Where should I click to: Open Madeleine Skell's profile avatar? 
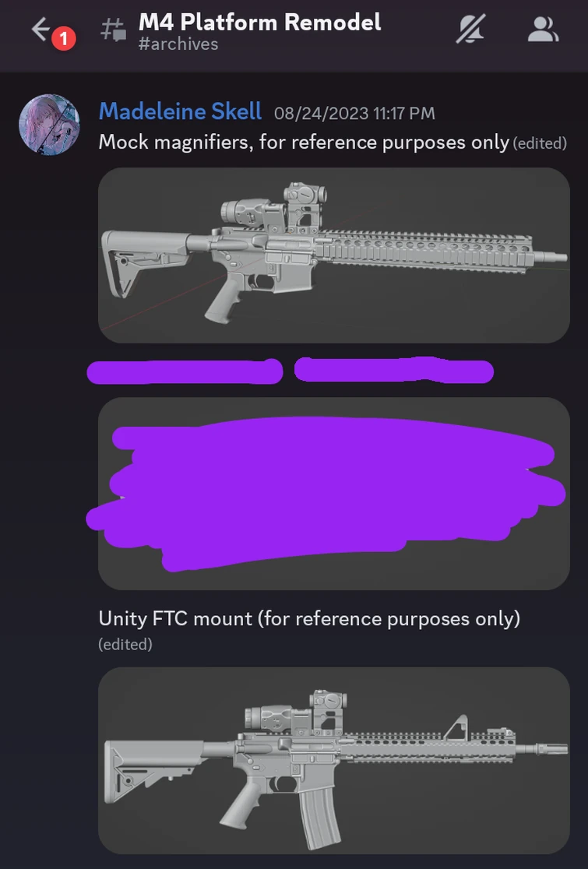(x=49, y=125)
